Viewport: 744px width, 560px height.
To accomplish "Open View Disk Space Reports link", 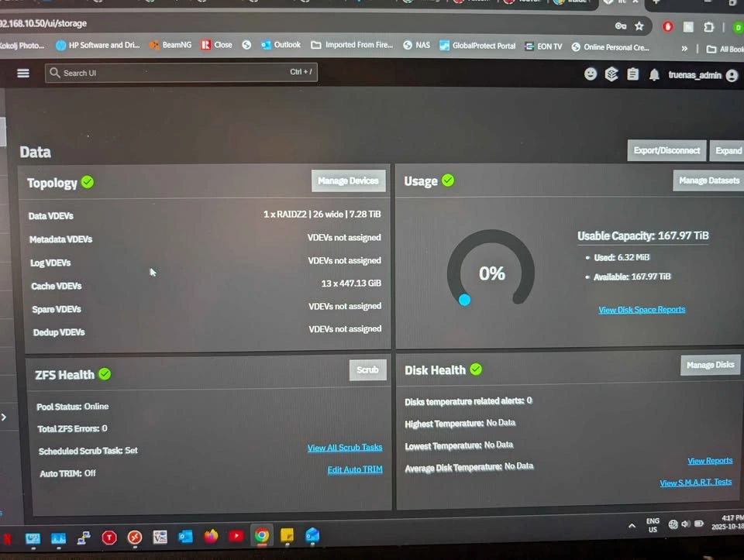I will pos(642,310).
